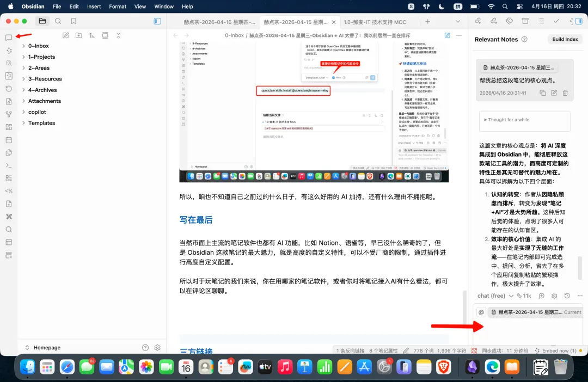Switch to the 赫点茶-2026-04-16 tab
The width and height of the screenshot is (588, 382).
click(x=219, y=22)
